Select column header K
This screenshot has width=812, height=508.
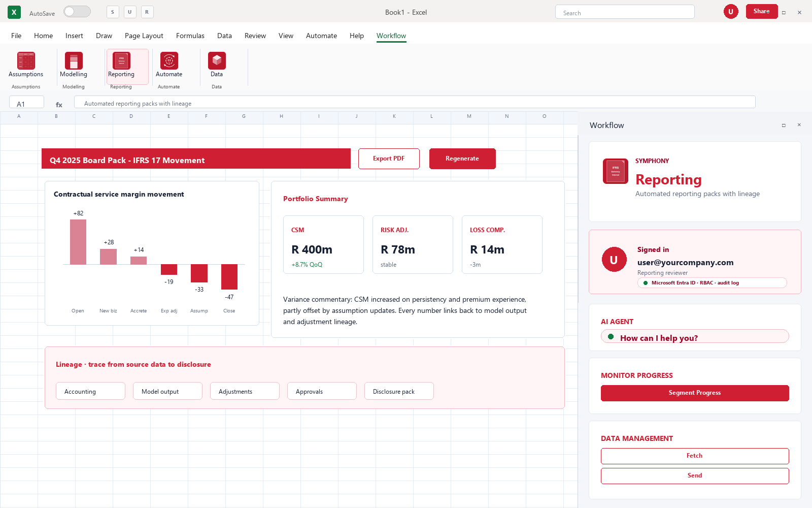point(394,117)
